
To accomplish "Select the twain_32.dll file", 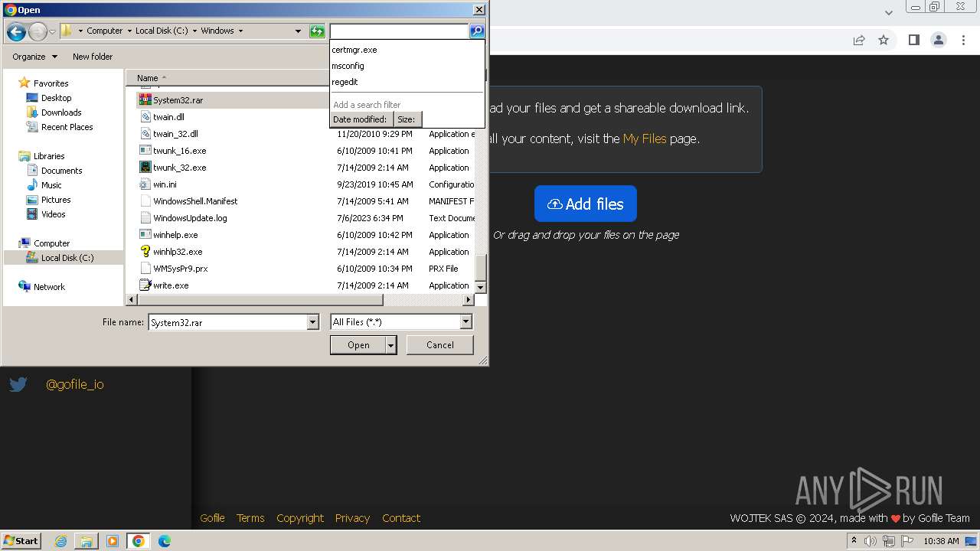I will (169, 134).
